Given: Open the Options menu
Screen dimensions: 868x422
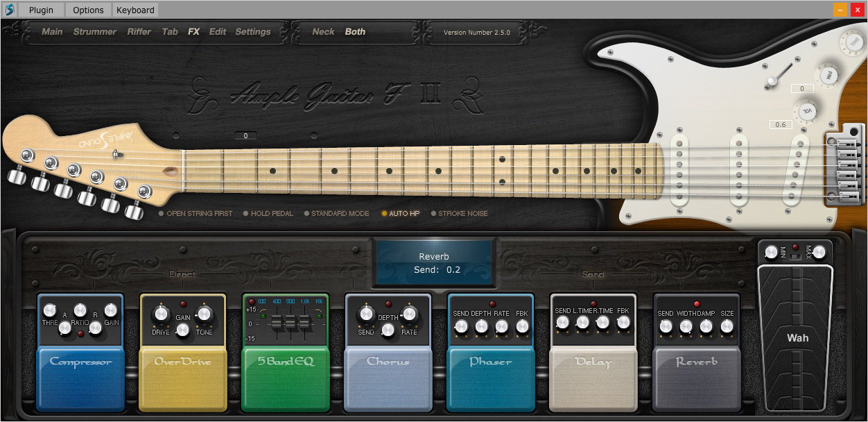Looking at the screenshot, I should (x=88, y=10).
